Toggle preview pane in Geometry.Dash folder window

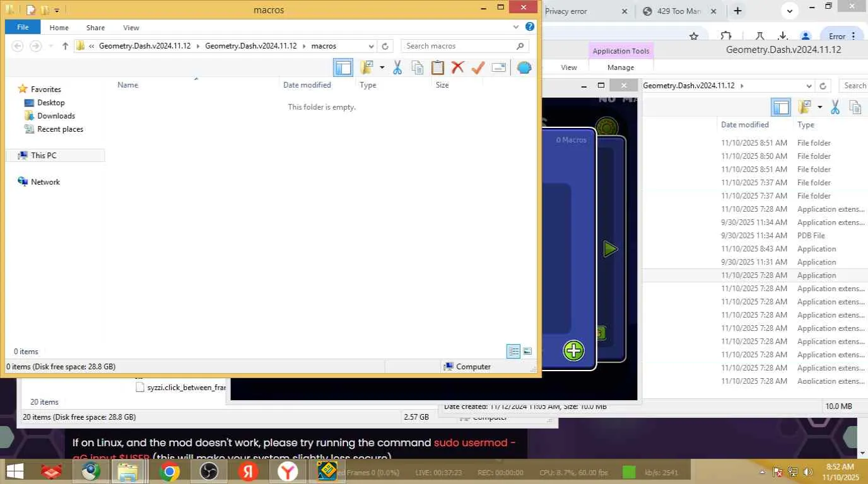pyautogui.click(x=781, y=107)
